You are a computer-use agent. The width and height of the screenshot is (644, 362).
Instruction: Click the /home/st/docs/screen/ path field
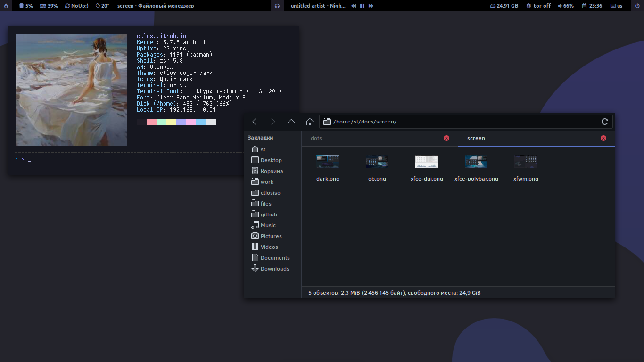466,122
